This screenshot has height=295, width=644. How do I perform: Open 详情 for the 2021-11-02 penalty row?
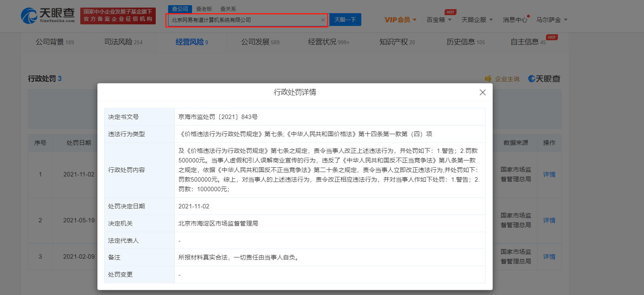549,174
